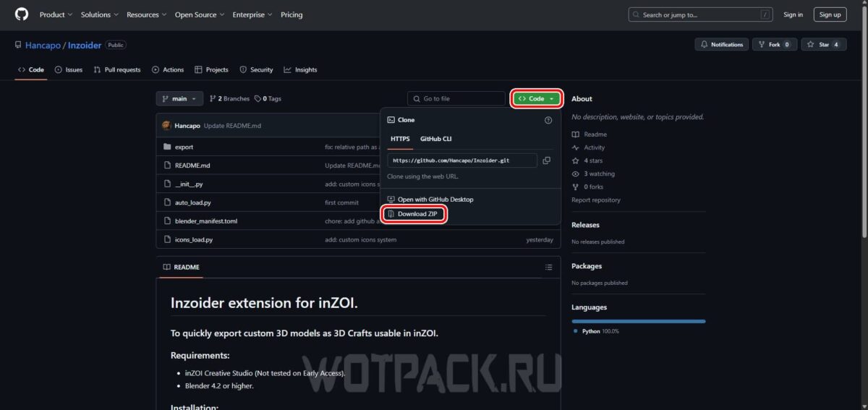Select the GitHub CLI clone tab
Image resolution: width=868 pixels, height=410 pixels.
[x=436, y=139]
